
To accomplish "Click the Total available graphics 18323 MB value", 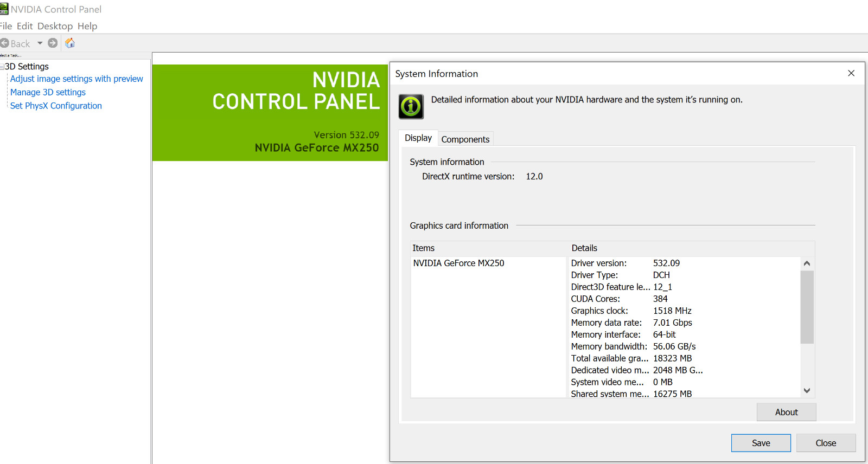I will [x=672, y=359].
